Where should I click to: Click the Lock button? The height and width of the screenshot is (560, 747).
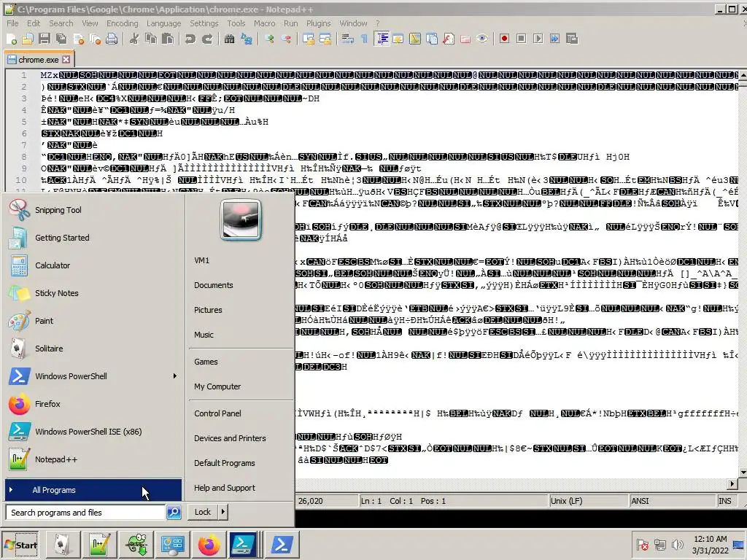(203, 513)
